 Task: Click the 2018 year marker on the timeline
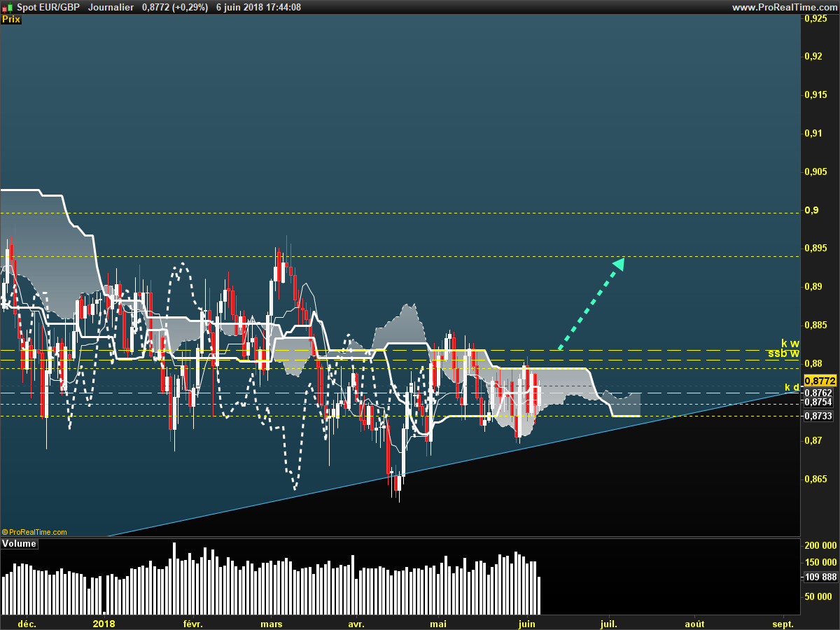pos(104,623)
